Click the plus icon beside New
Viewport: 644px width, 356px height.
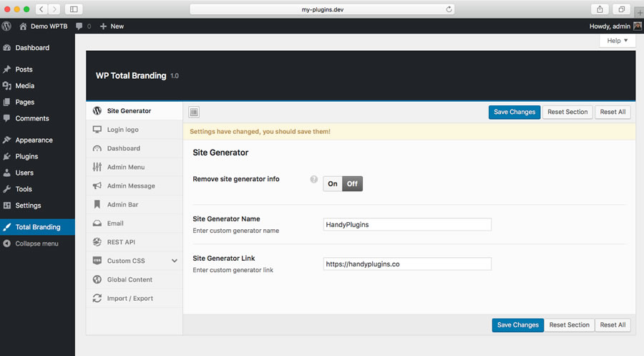(103, 27)
